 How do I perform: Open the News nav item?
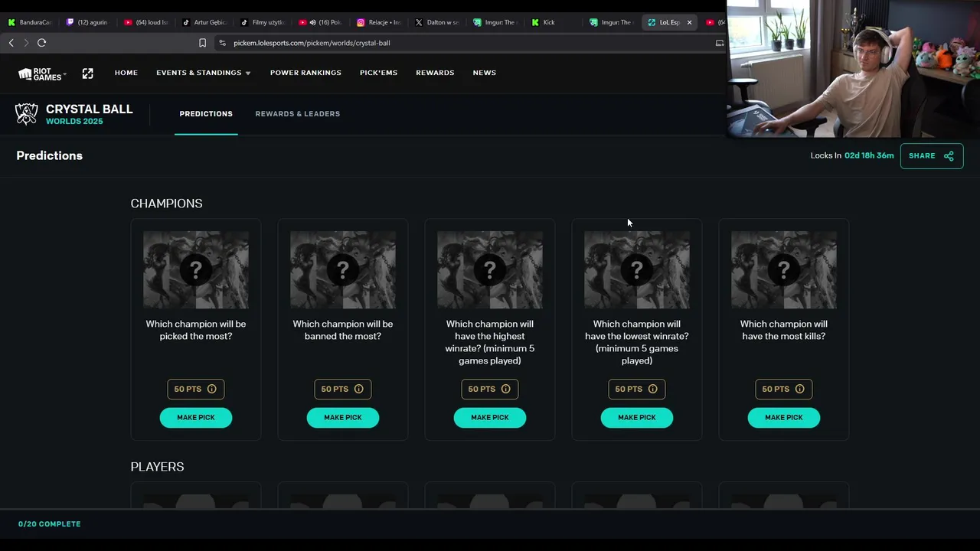(485, 73)
